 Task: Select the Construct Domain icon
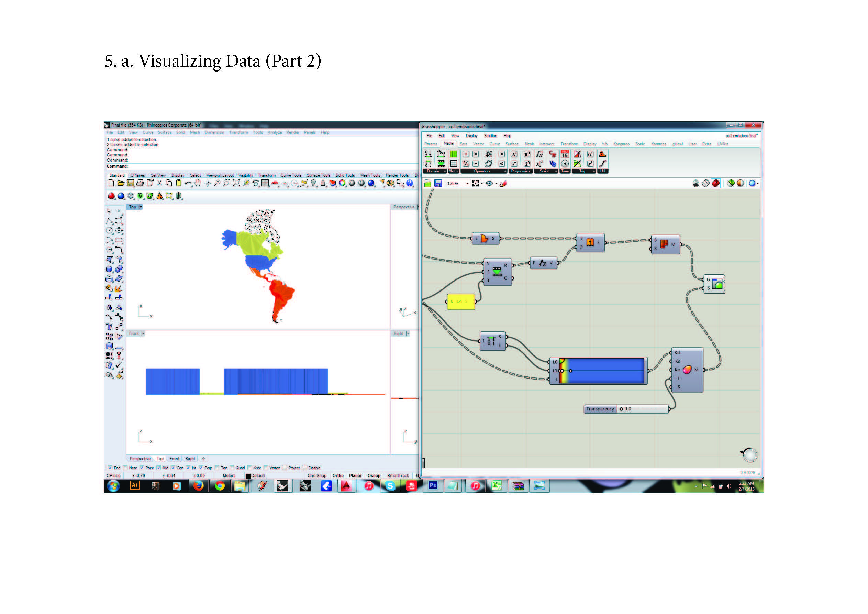428,154
